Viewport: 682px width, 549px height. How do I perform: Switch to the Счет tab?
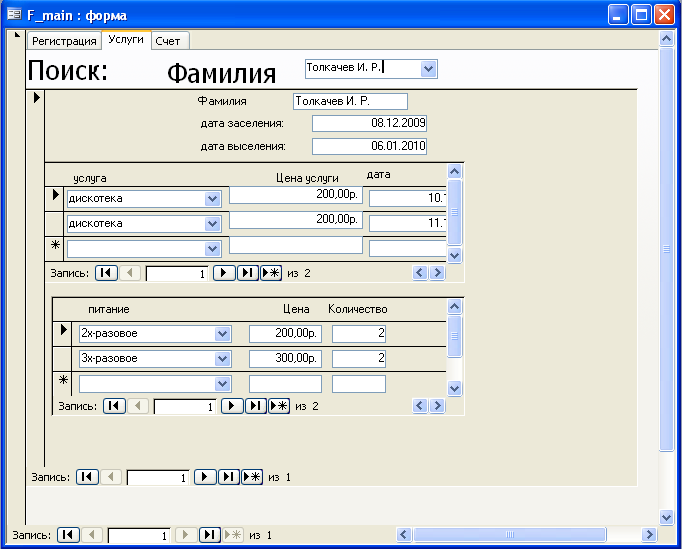pyautogui.click(x=168, y=41)
